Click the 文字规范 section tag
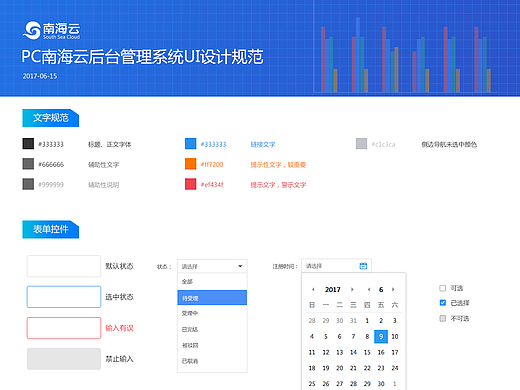Screen dimensions: 520x390 [51, 118]
